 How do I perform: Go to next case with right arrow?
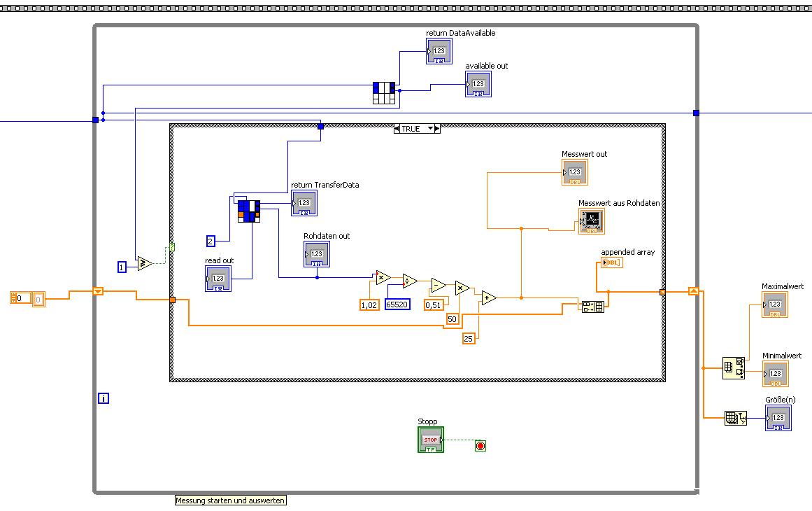coord(437,129)
